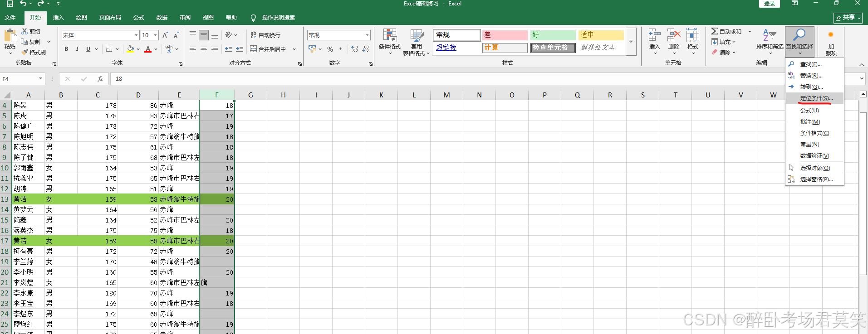Choose 替换(R) from the menu
This screenshot has height=334, width=868.
tap(814, 76)
